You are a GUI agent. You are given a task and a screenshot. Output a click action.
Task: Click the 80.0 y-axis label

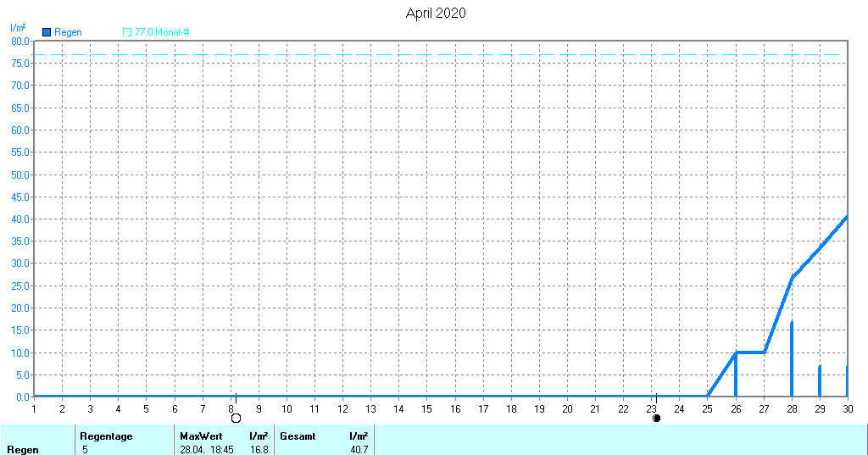pyautogui.click(x=19, y=41)
